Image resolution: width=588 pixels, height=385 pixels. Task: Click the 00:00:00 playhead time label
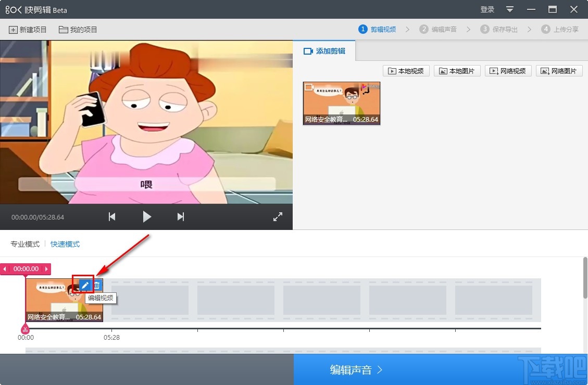click(x=26, y=269)
